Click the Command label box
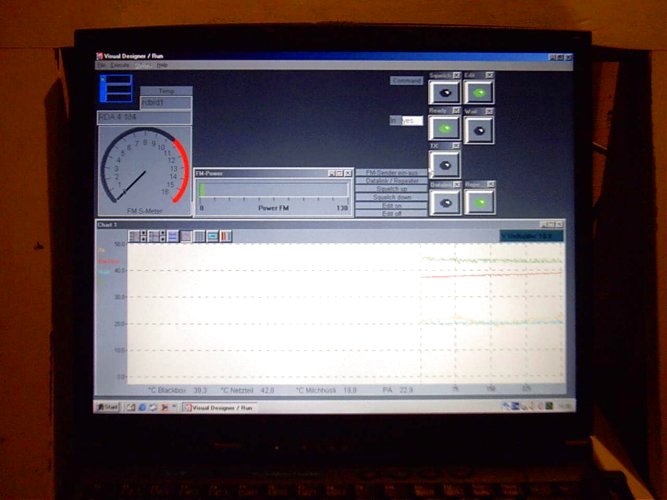 (407, 80)
